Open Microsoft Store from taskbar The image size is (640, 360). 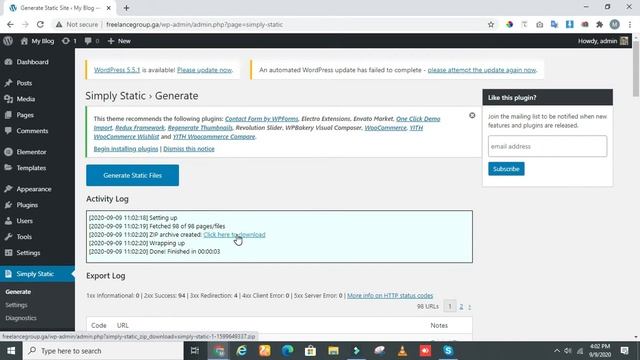tap(310, 351)
